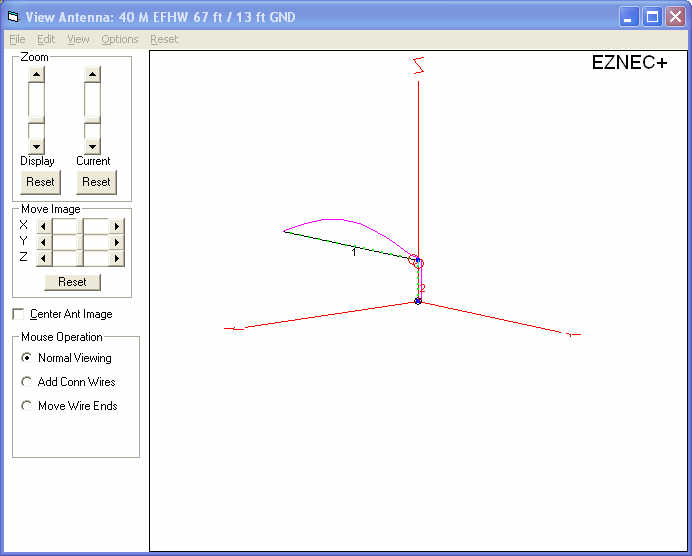Click the Display zoom down arrow

pos(36,146)
